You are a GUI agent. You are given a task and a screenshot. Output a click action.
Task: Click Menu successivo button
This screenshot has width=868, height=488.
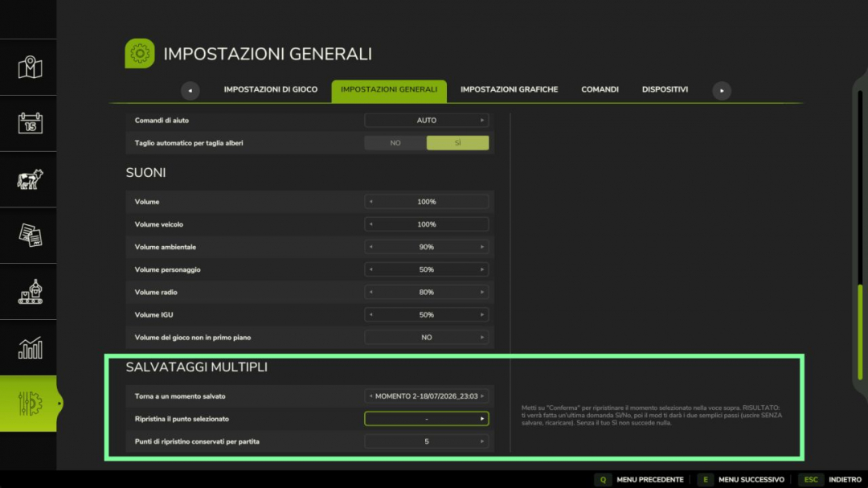(x=743, y=480)
